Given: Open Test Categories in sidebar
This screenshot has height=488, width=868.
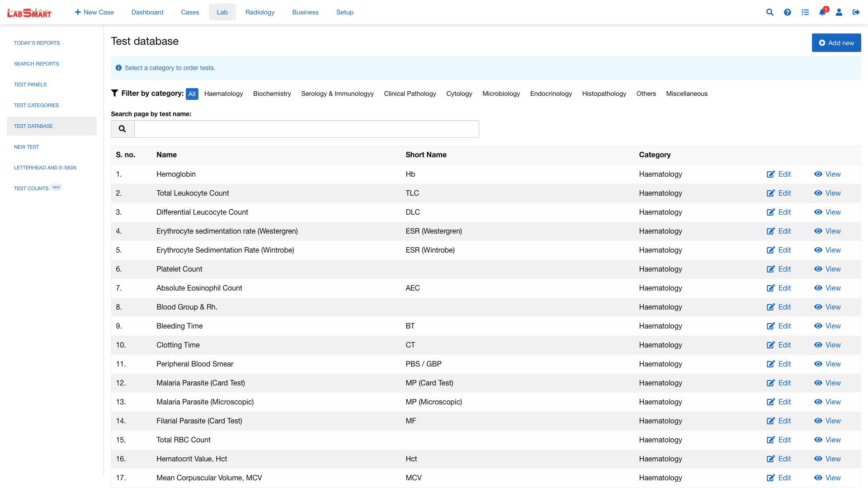Looking at the screenshot, I should [x=36, y=105].
